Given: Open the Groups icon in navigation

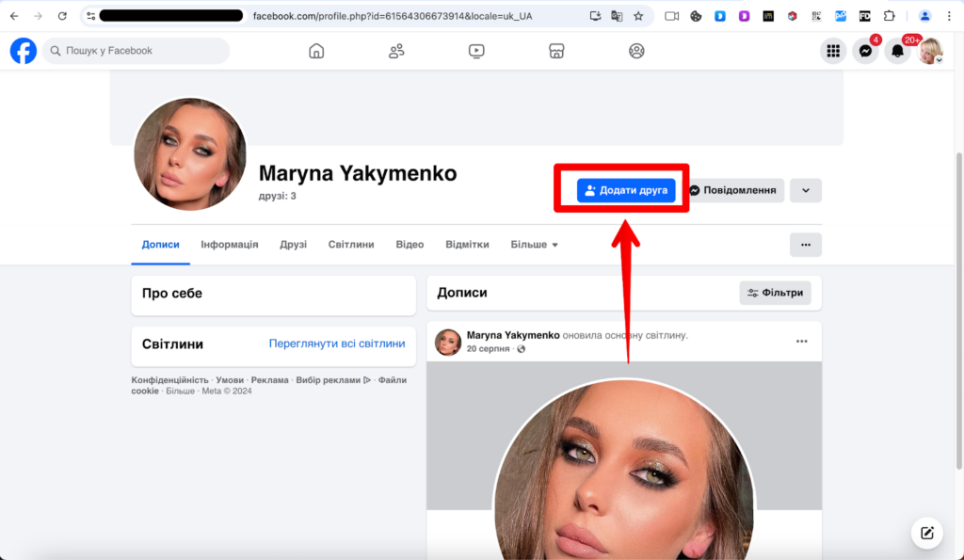Looking at the screenshot, I should pos(636,51).
